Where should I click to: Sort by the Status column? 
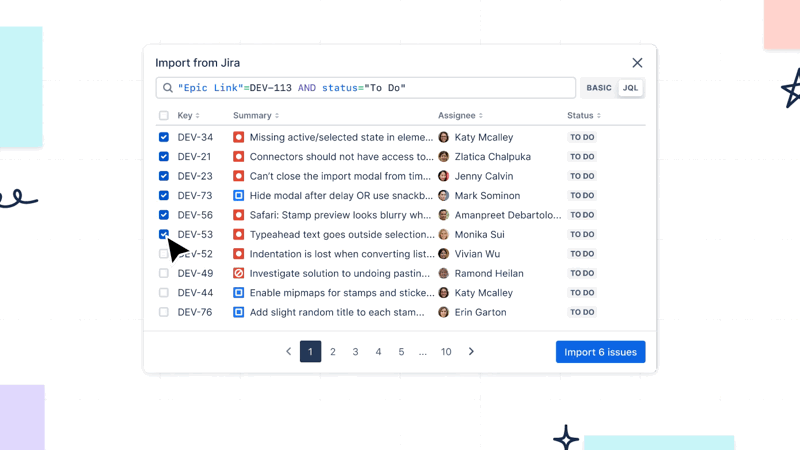[x=584, y=115]
